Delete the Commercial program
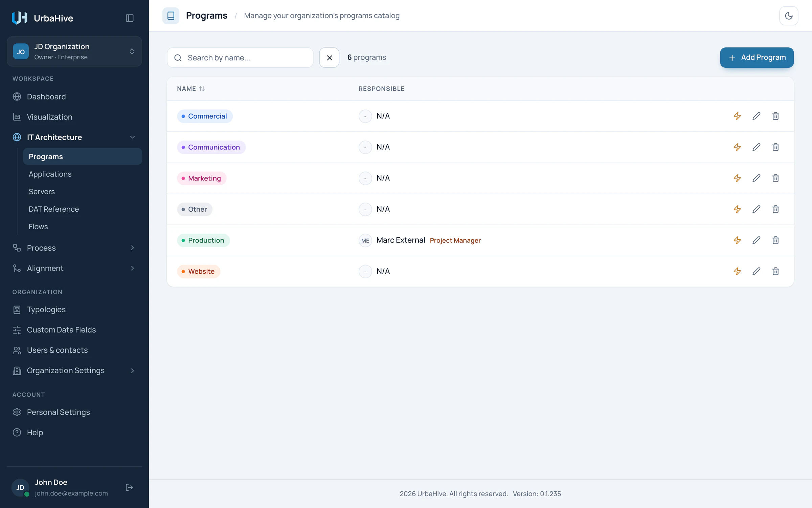This screenshot has width=812, height=508. (775, 116)
